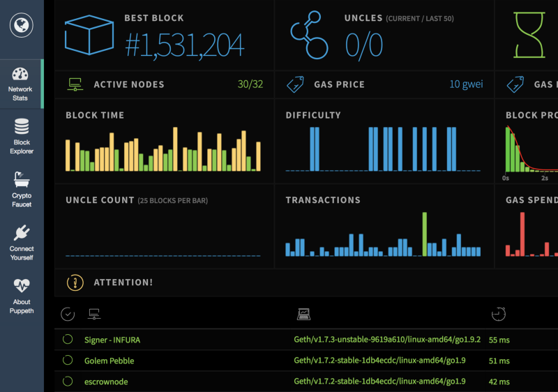558x392 pixels.
Task: Click the best block number #1,531,204
Action: (x=184, y=45)
